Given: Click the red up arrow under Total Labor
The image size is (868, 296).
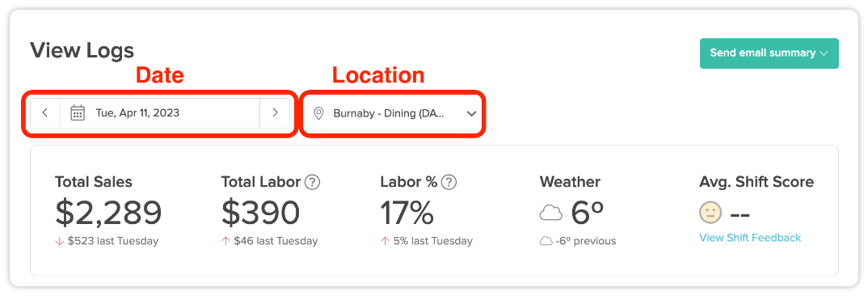Looking at the screenshot, I should pos(225,241).
